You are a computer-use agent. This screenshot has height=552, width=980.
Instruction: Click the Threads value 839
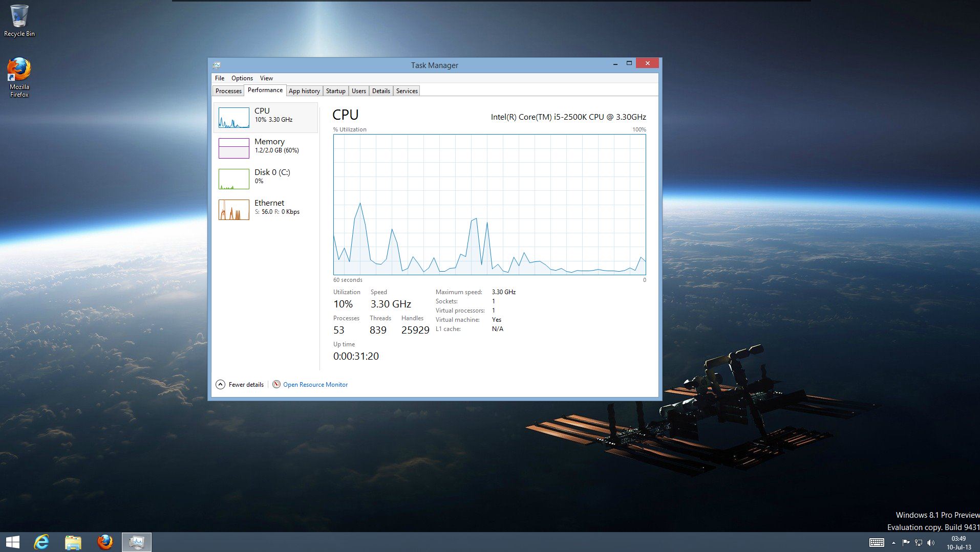[x=378, y=330]
